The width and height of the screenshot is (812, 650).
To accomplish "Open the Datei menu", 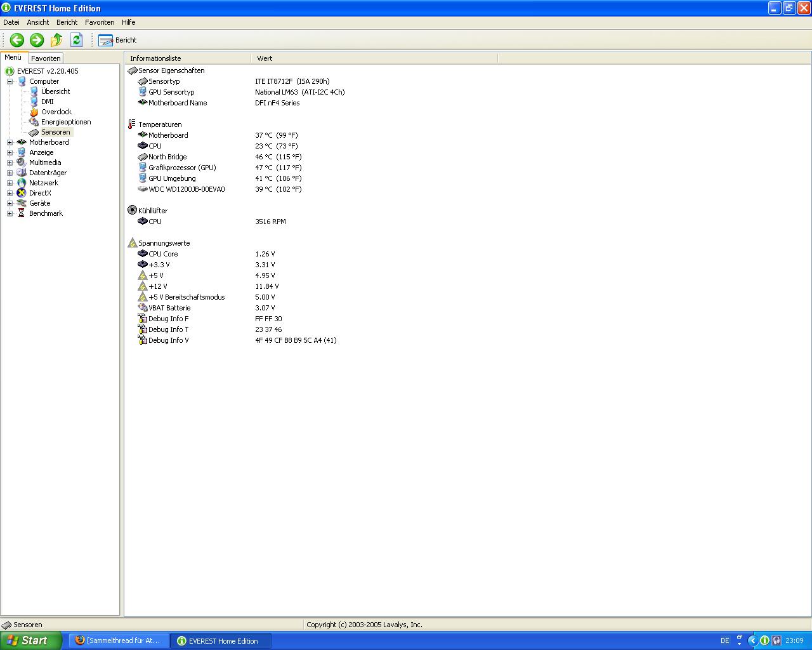I will tap(11, 22).
